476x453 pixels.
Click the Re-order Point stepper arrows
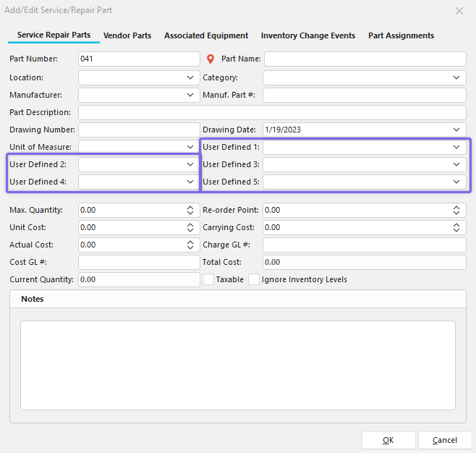click(456, 210)
